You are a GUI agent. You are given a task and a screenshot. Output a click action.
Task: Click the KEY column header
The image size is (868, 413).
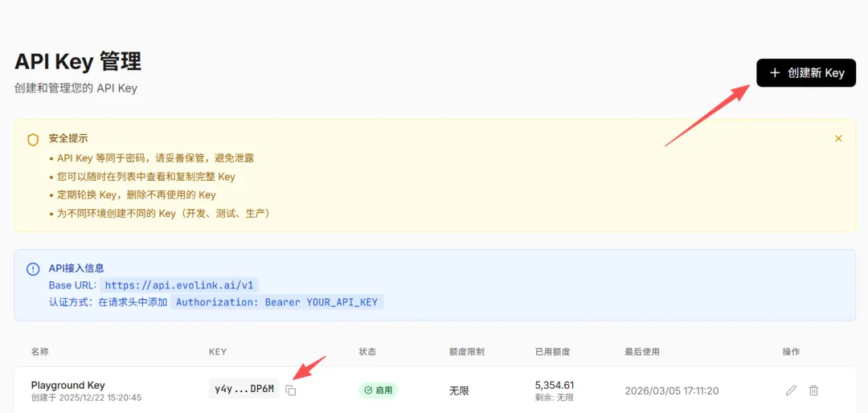click(x=218, y=352)
